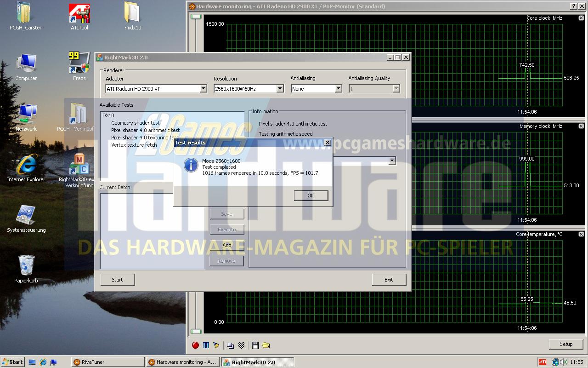The height and width of the screenshot is (368, 588).
Task: Click Internet Explorer quick launch icon
Action: (43, 362)
